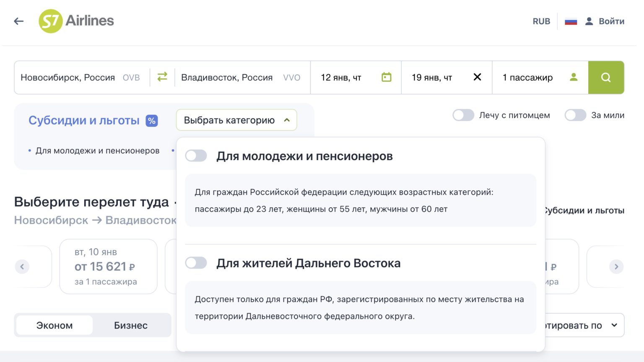Viewport: 644px width, 362px height.
Task: Select date card вт, 10 янв
Action: click(109, 266)
